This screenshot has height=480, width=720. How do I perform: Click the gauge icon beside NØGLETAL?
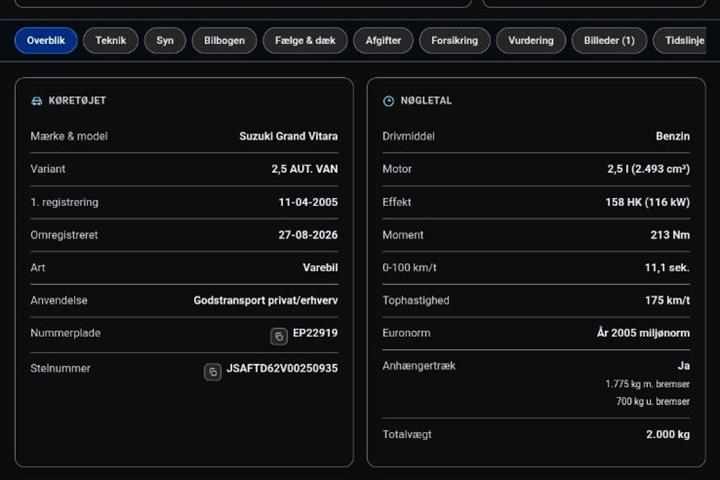(388, 101)
